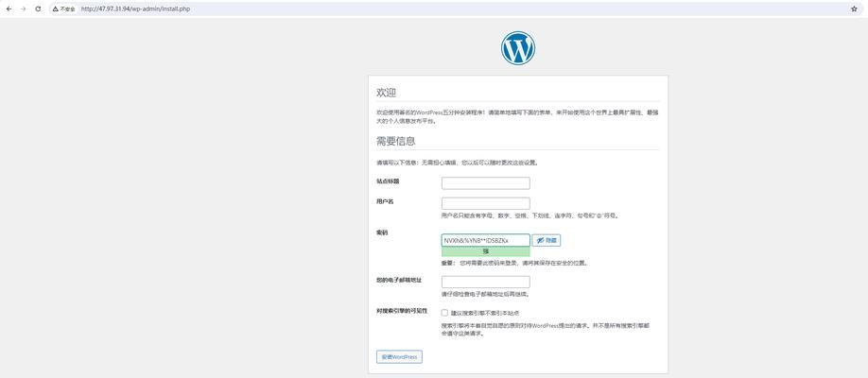The image size is (868, 378).
Task: Click the WordPress logo
Action: click(518, 48)
